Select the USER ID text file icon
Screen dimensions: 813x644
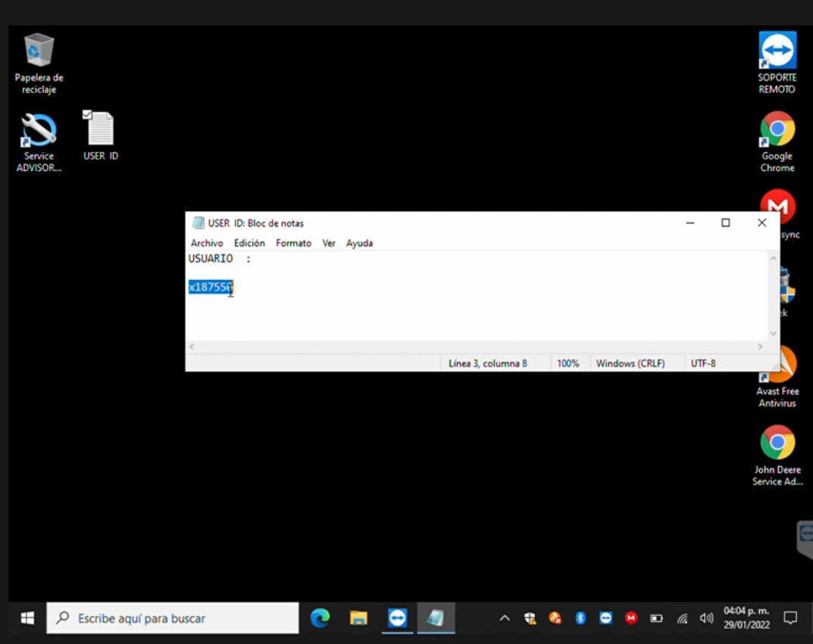(101, 130)
